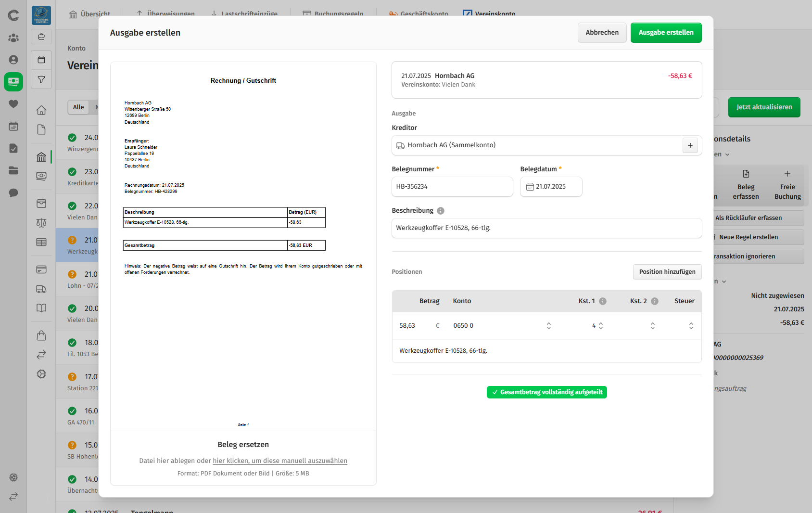
Task: Open the delivery truck icon in finance sidebar
Action: click(41, 289)
